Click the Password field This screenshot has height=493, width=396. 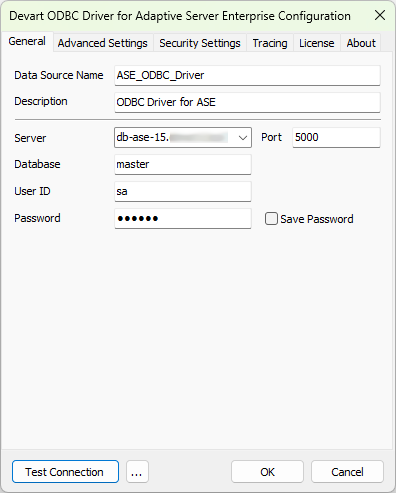click(x=183, y=218)
